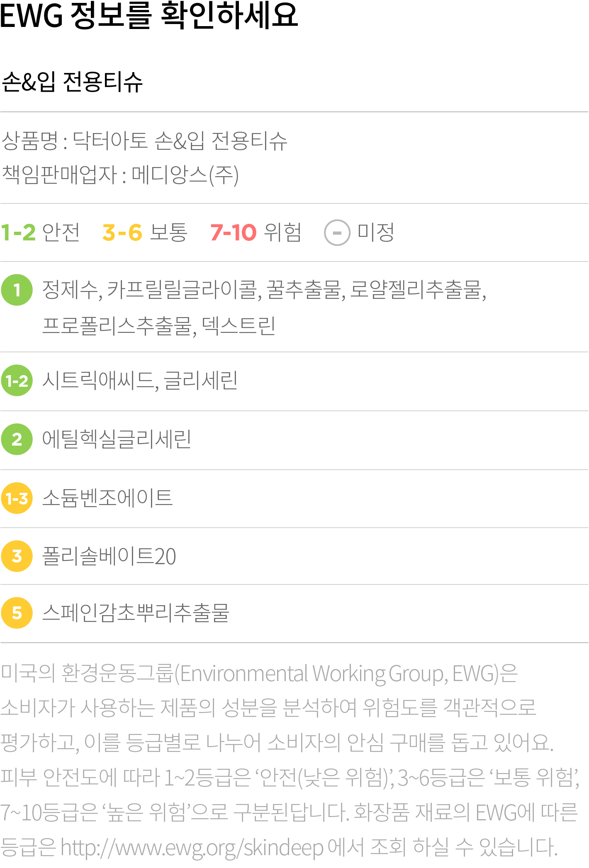The width and height of the screenshot is (589, 868).
Task: Click the EWG 정보를 확인하세요 title
Action: click(x=149, y=15)
